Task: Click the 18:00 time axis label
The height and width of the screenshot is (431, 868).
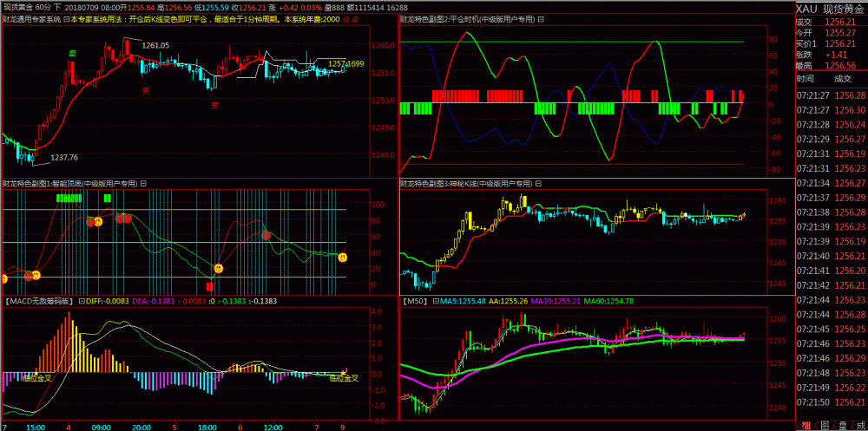Action: pos(207,428)
